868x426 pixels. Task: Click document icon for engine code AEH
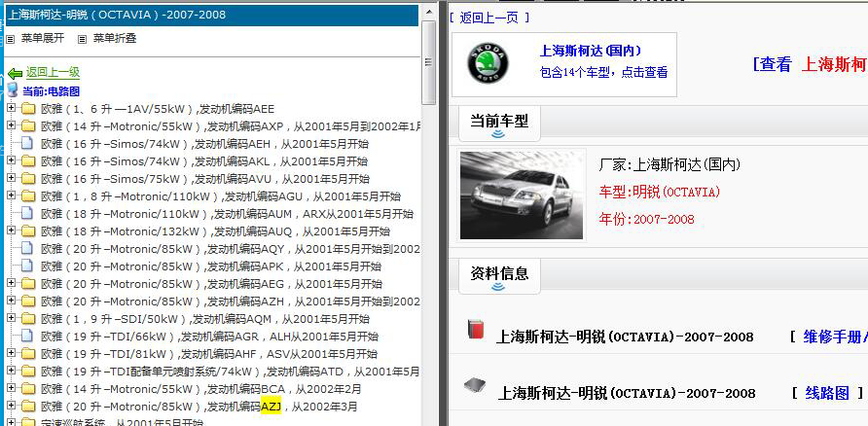pos(27,143)
